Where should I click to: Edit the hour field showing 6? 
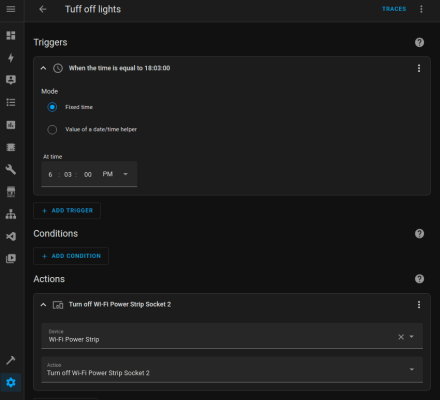pyautogui.click(x=50, y=174)
